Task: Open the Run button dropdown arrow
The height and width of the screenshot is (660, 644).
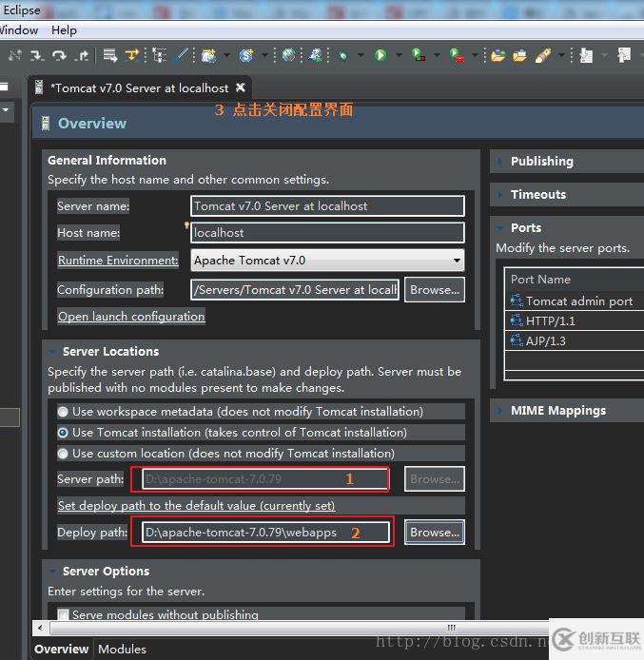Action: point(399,55)
